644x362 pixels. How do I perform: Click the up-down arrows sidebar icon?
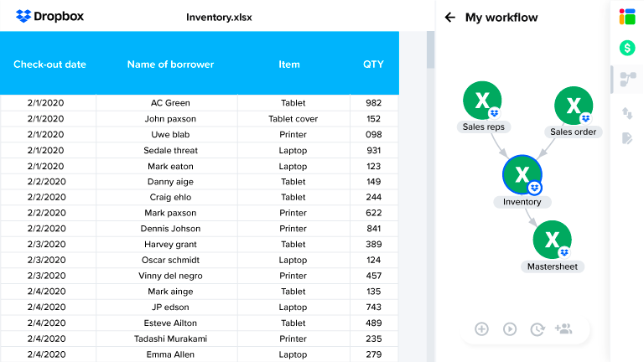click(x=627, y=111)
